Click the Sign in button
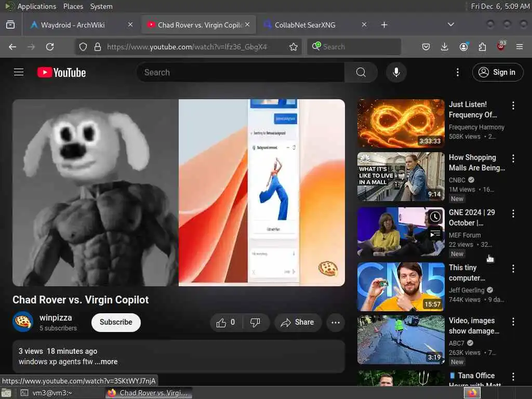The width and height of the screenshot is (532, 399). pos(497,72)
